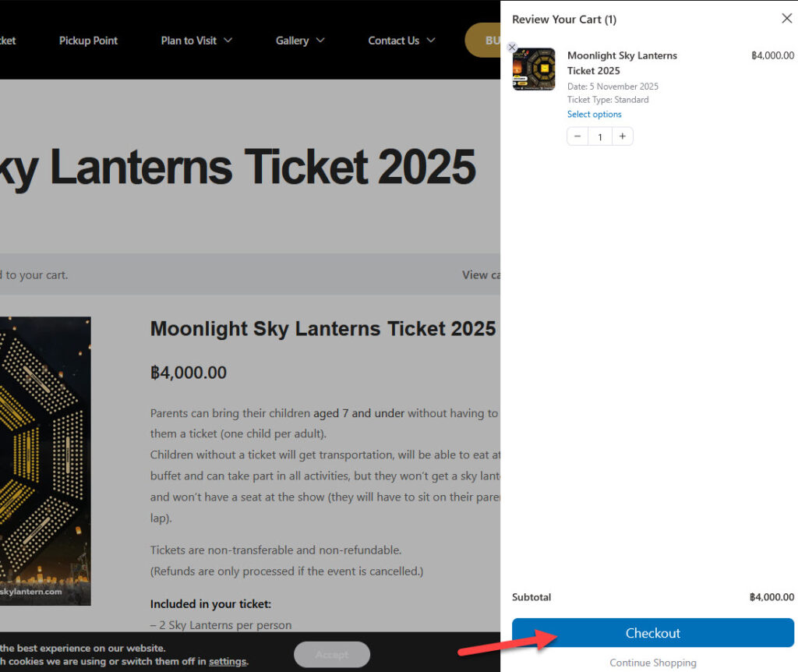Click the quantity number field
The height and width of the screenshot is (672, 798).
(600, 136)
